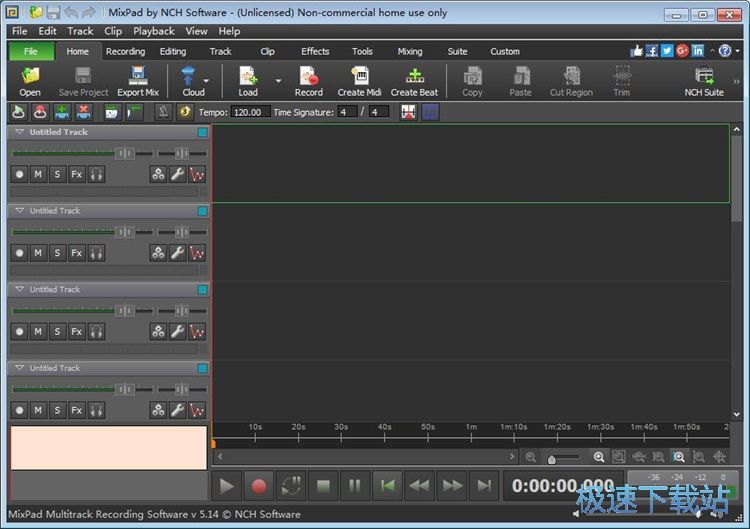Arm recording on the third track

click(19, 332)
